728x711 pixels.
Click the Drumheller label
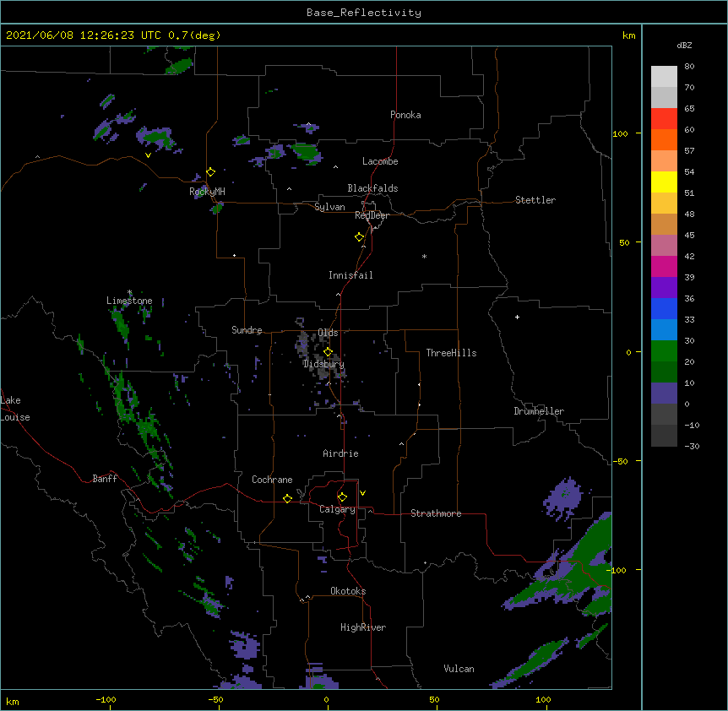(539, 411)
